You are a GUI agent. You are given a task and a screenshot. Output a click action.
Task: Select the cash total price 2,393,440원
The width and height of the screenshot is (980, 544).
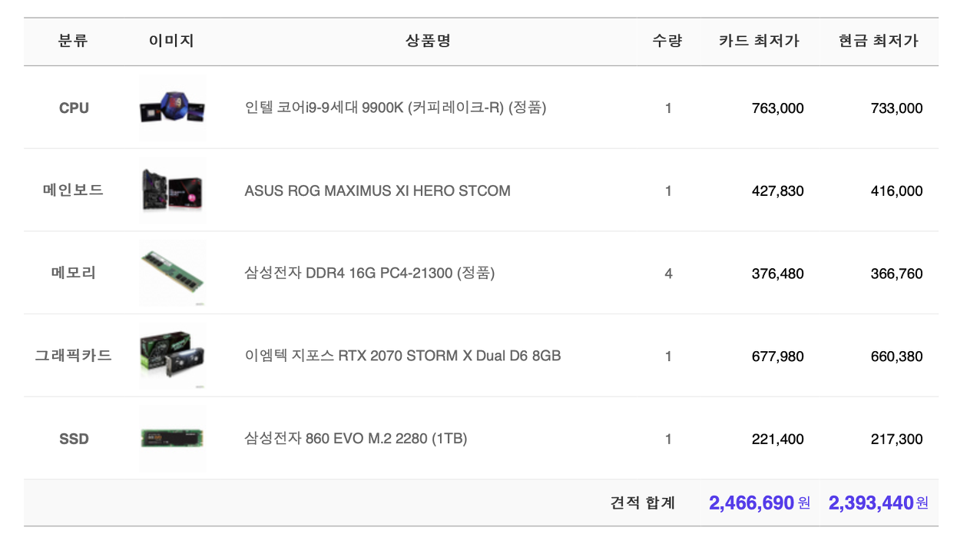(x=879, y=503)
